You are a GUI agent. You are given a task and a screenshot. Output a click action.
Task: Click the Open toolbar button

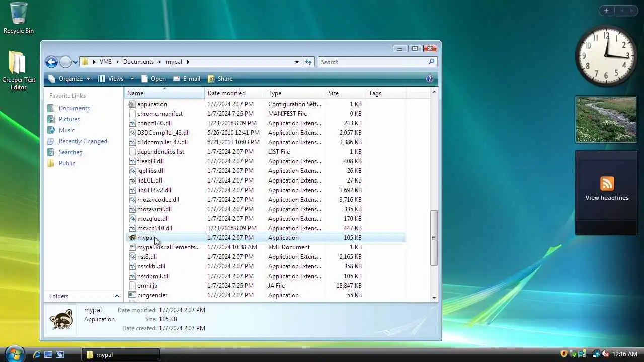153,79
